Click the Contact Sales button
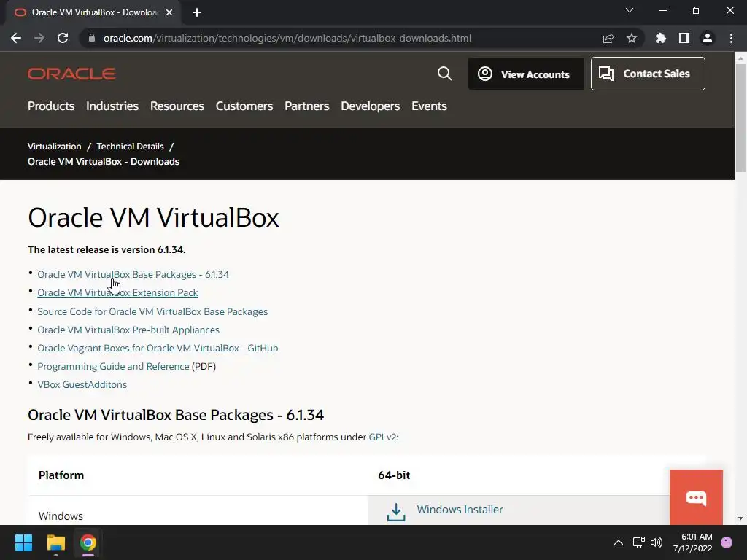 coord(648,74)
